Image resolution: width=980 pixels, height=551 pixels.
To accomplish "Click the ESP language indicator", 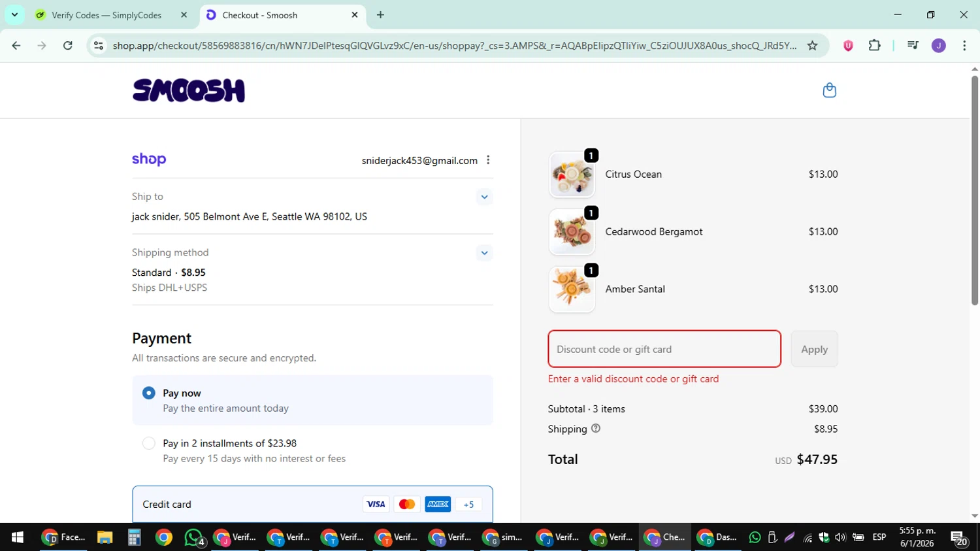I will [x=879, y=537].
